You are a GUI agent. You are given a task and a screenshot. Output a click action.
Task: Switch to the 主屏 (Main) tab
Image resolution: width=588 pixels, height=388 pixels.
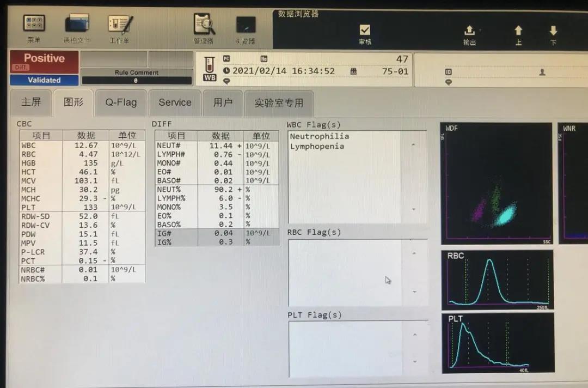30,102
